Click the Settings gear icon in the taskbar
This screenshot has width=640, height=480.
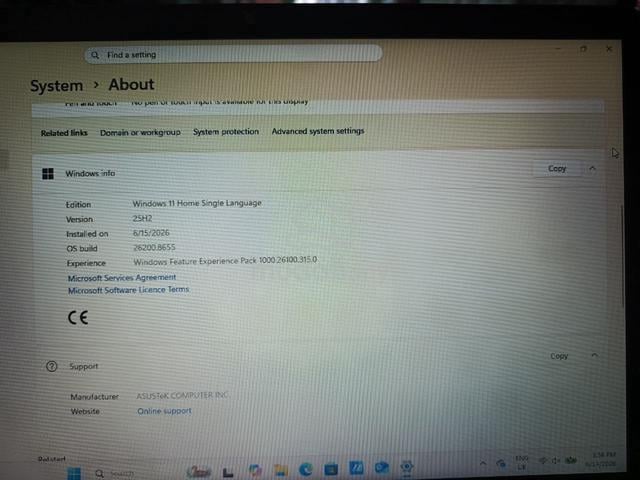click(x=407, y=467)
